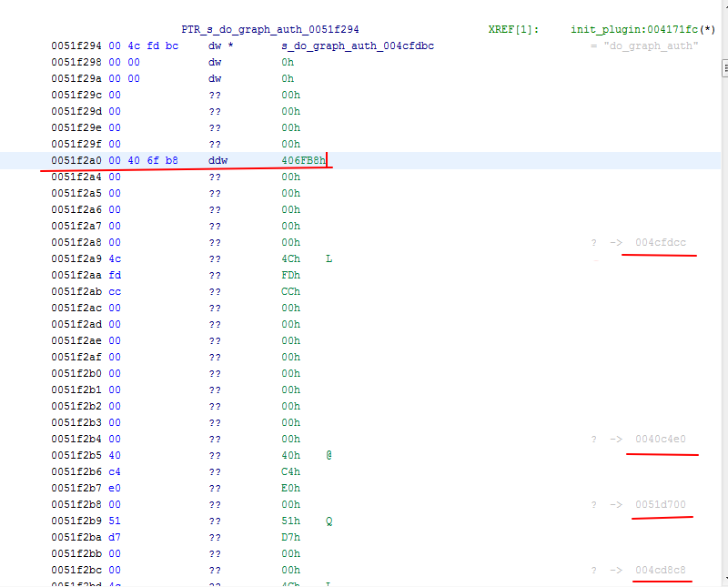Select the E0h value at 0051f2b7

click(x=291, y=488)
